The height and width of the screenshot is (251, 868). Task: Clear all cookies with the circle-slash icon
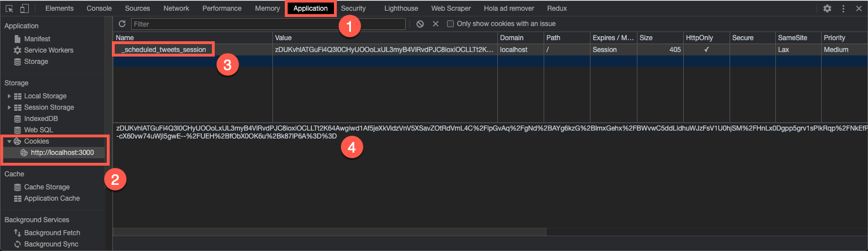(420, 24)
